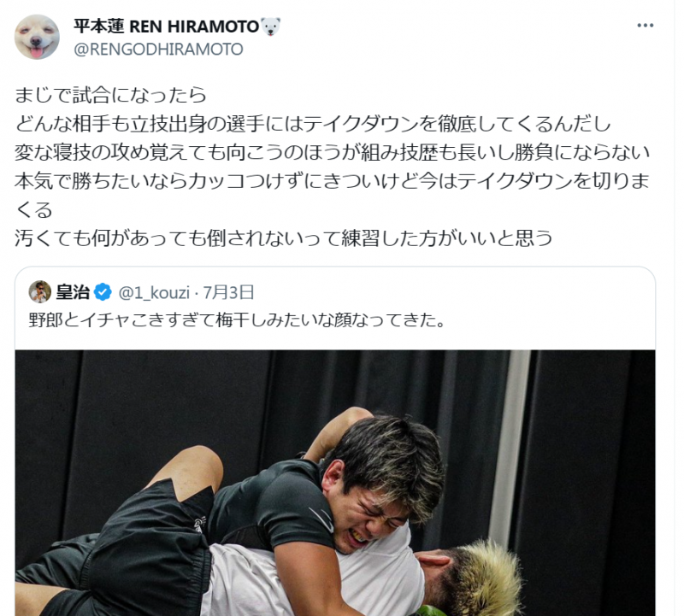Click the tweet line starting 変な寝技の攻め
Image resolution: width=684 pixels, height=616 pixels.
point(333,153)
